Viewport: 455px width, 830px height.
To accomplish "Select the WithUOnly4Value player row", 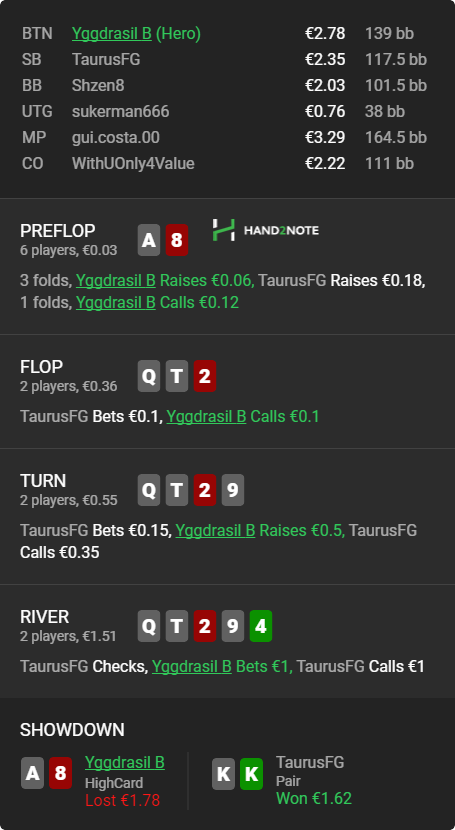I will pos(224,164).
